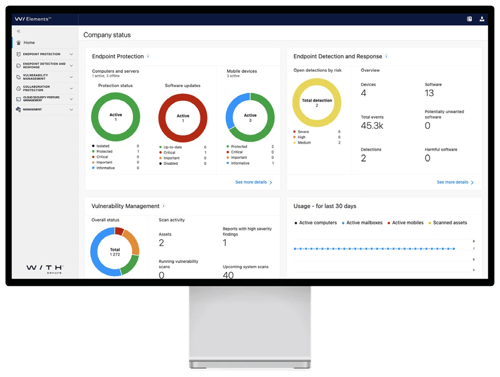The image size is (500, 377).
Task: Click the yellow Total detection donut chart
Action: [317, 102]
